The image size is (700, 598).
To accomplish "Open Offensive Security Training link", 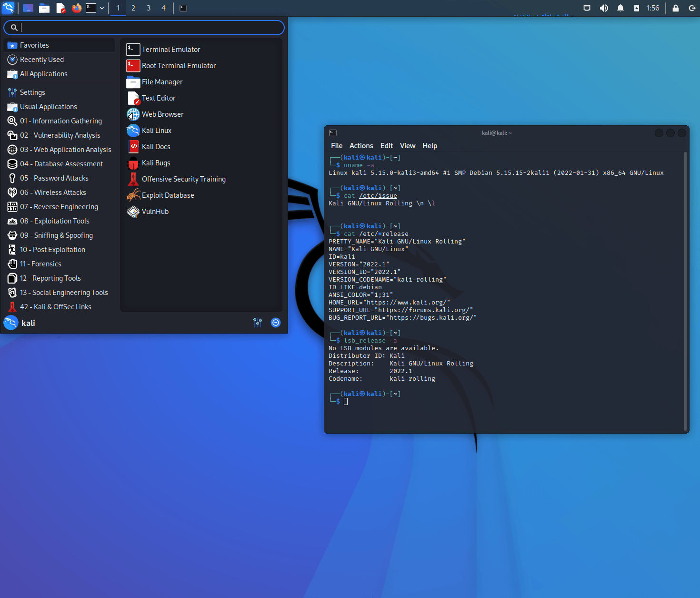I will click(x=183, y=179).
